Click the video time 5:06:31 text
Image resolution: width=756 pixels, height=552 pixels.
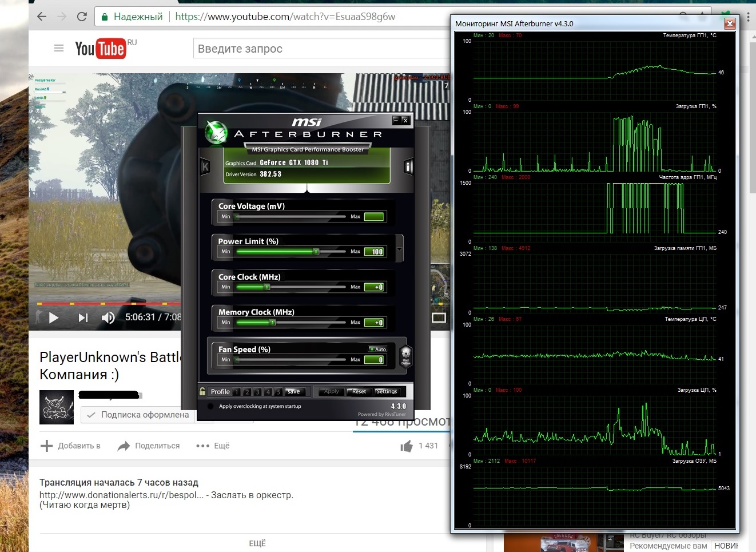[x=140, y=317]
